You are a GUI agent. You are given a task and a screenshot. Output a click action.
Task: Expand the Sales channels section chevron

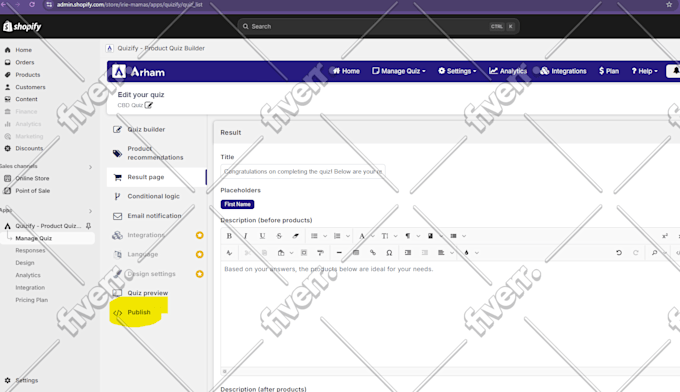(x=90, y=167)
